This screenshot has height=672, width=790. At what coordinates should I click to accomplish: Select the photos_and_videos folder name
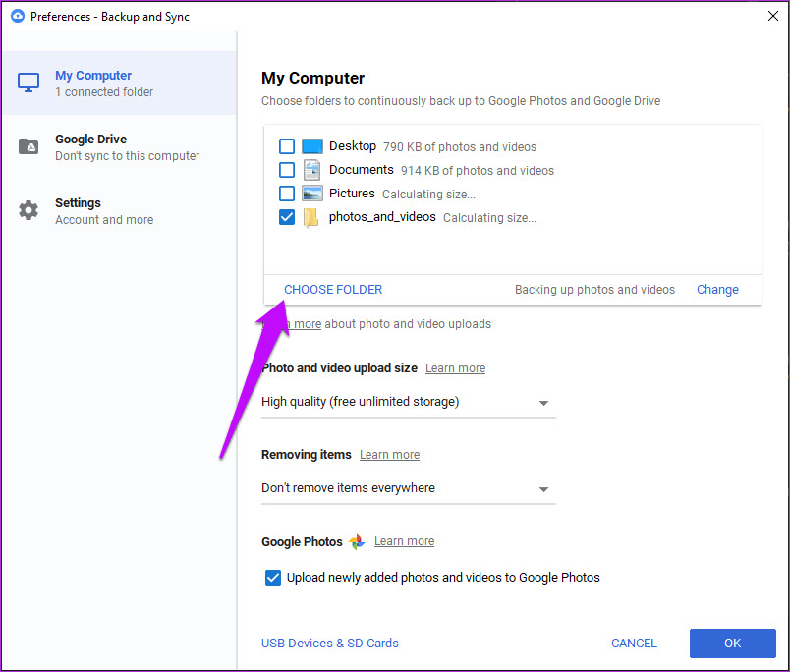(382, 217)
